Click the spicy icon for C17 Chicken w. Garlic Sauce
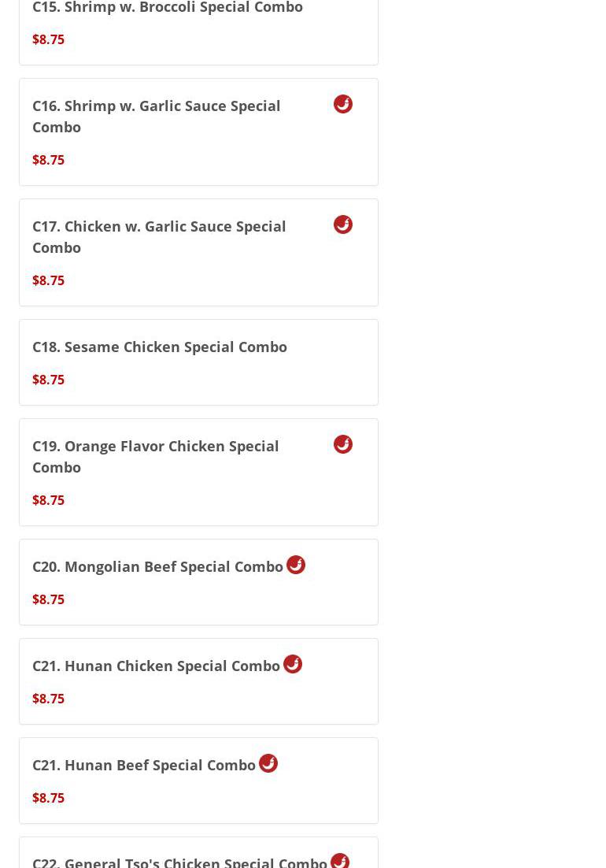The width and height of the screenshot is (606, 868). click(x=343, y=224)
